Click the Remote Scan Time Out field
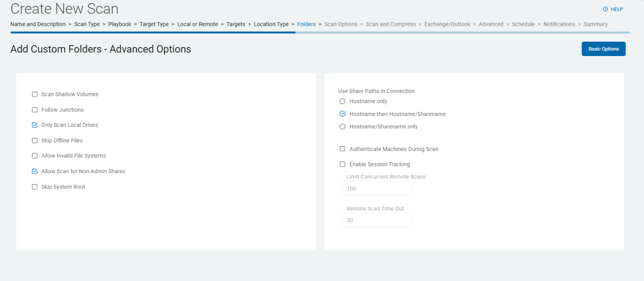Screen dimensions: 644x281 377,220
